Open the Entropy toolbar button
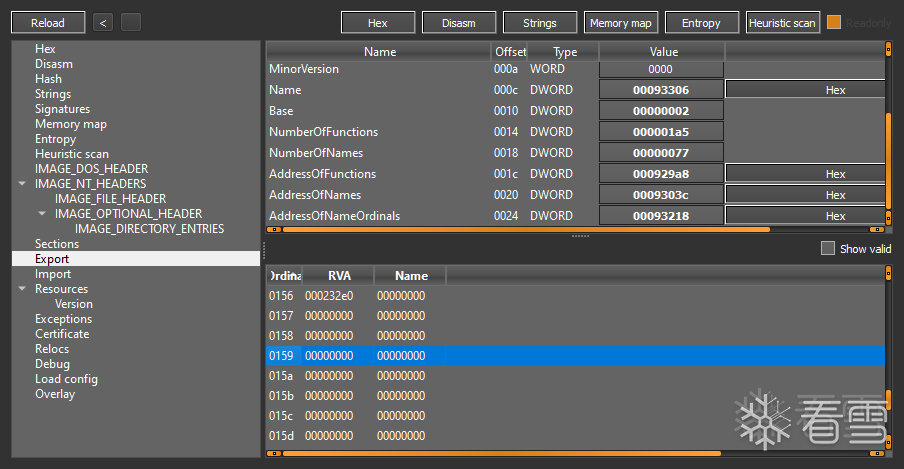The height and width of the screenshot is (469, 904). 701,23
